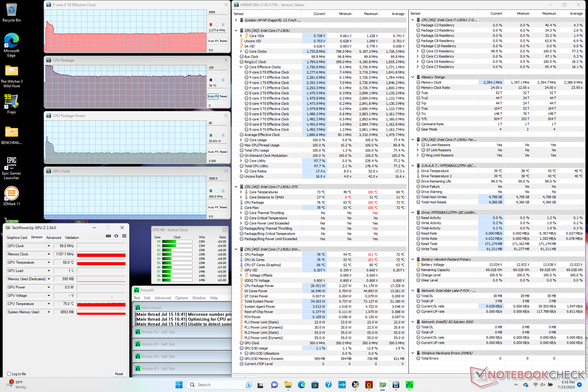Viewport: 588px width, 392px height.
Task: Switch to FurMark in the taskbar
Action: tap(369, 385)
